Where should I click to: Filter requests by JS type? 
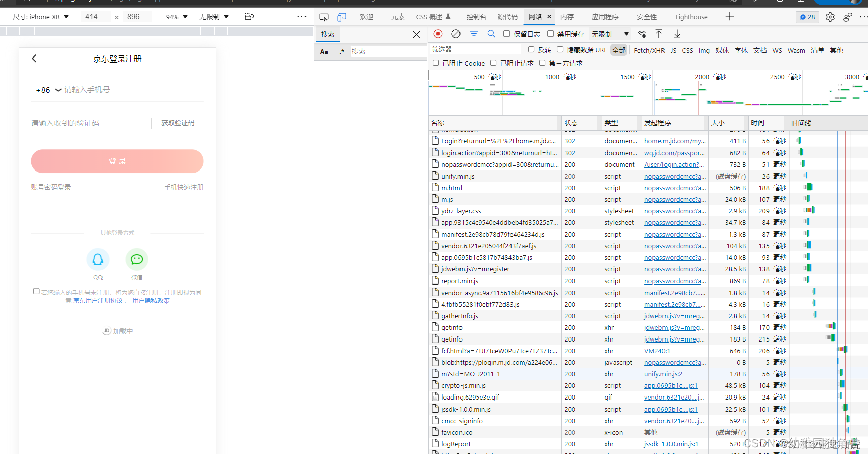click(x=673, y=50)
